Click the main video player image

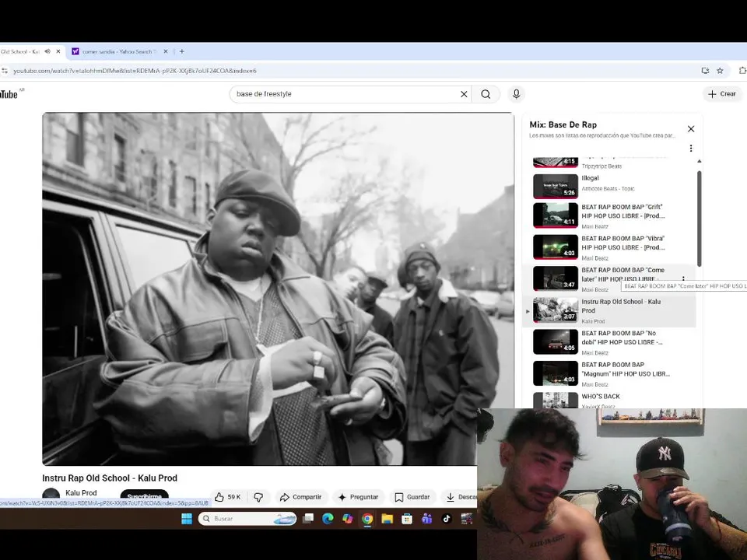coord(279,289)
